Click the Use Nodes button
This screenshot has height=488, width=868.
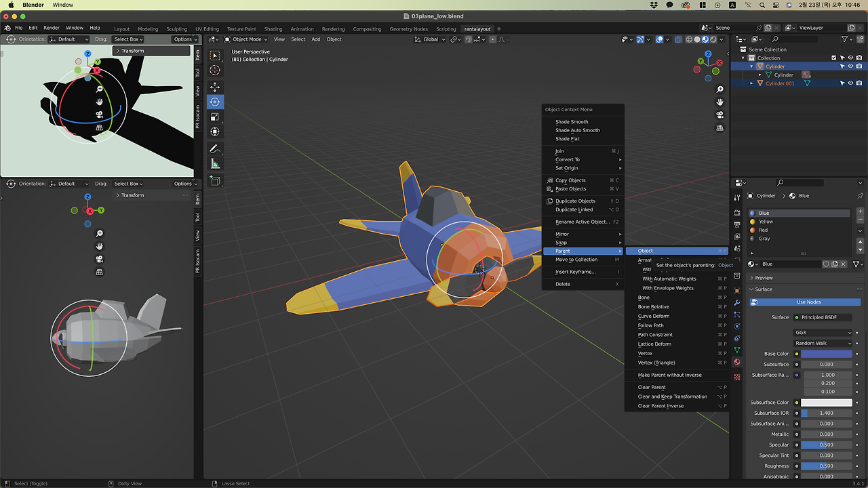point(808,302)
